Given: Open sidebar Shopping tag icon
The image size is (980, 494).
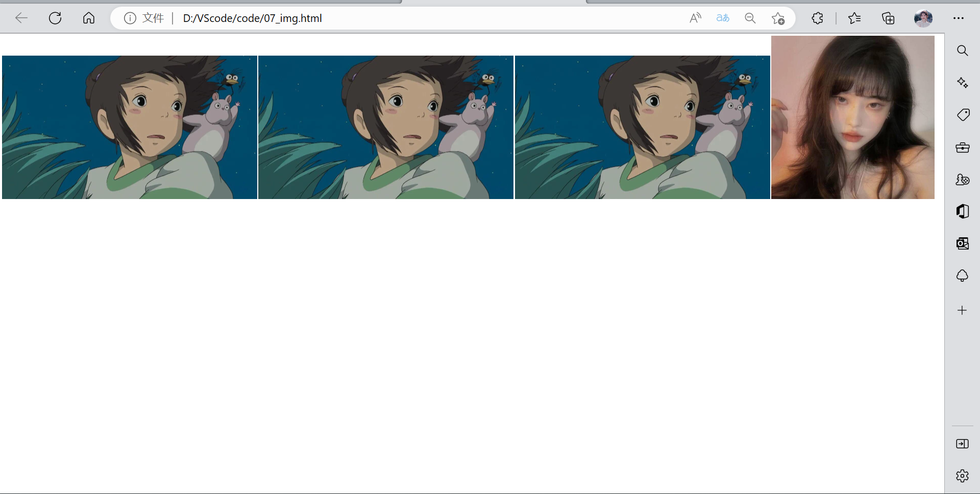Looking at the screenshot, I should (963, 115).
